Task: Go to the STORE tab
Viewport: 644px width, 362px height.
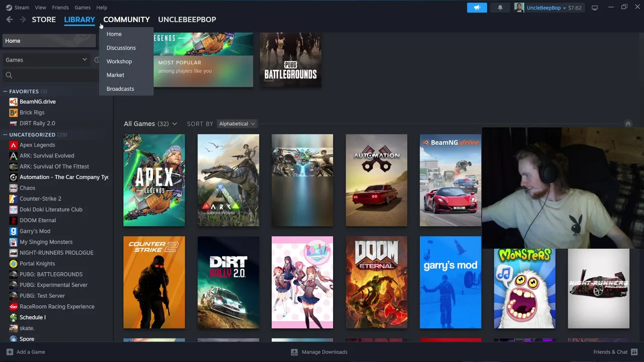Action: (x=44, y=19)
